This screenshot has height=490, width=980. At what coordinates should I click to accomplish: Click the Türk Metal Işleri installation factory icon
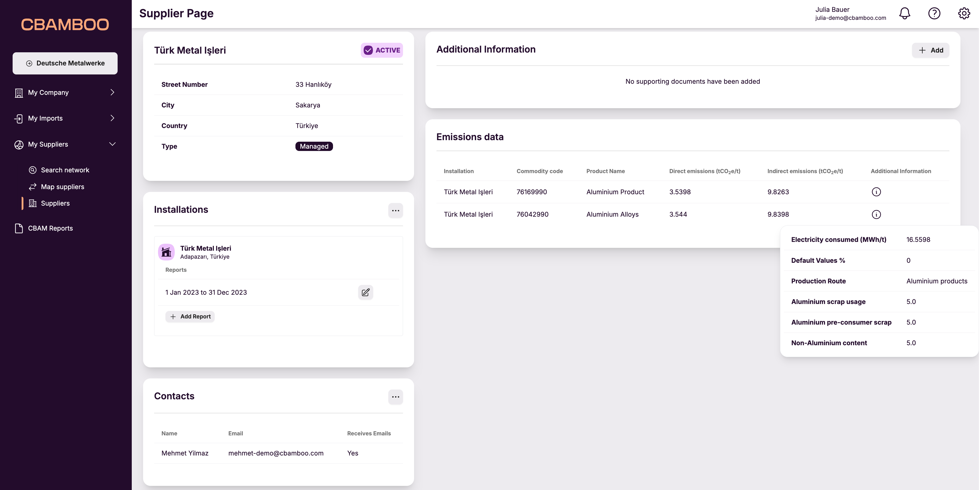click(x=166, y=252)
